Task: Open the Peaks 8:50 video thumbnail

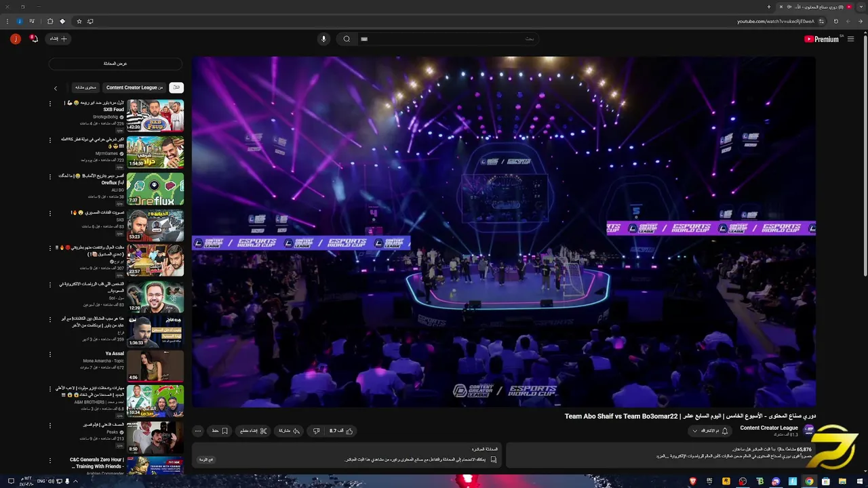Action: pos(155,438)
